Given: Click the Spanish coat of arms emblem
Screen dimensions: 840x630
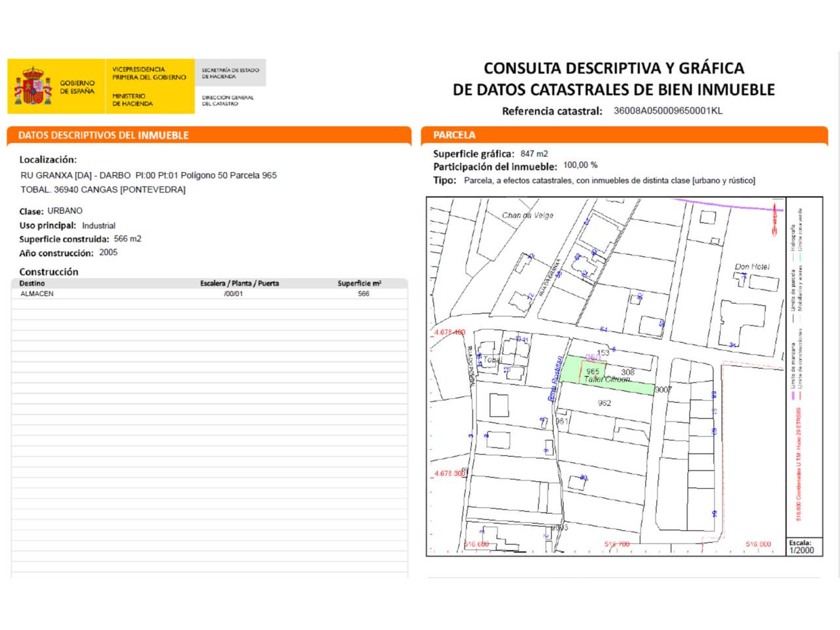Looking at the screenshot, I should click(x=33, y=86).
